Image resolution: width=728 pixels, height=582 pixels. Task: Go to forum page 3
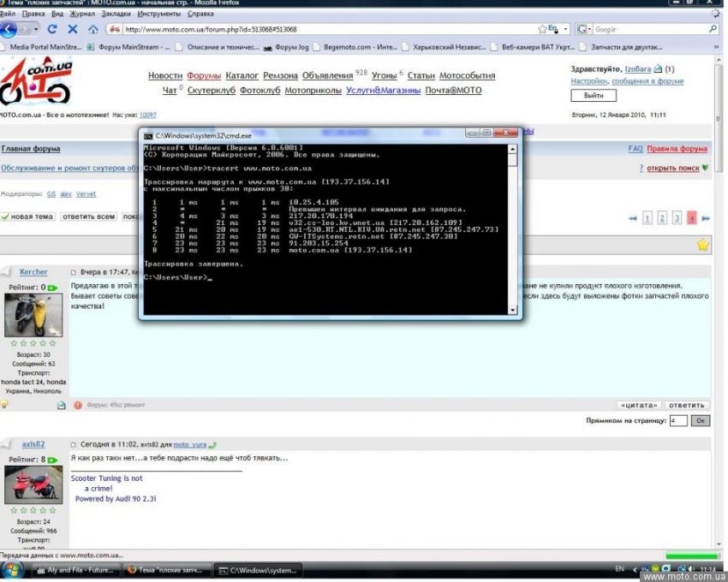[x=677, y=217]
